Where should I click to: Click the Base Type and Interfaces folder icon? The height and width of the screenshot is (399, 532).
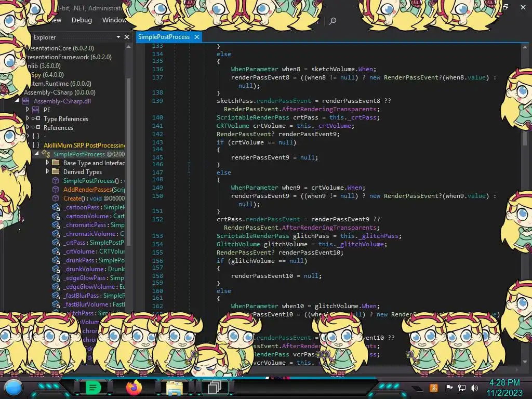click(x=56, y=163)
